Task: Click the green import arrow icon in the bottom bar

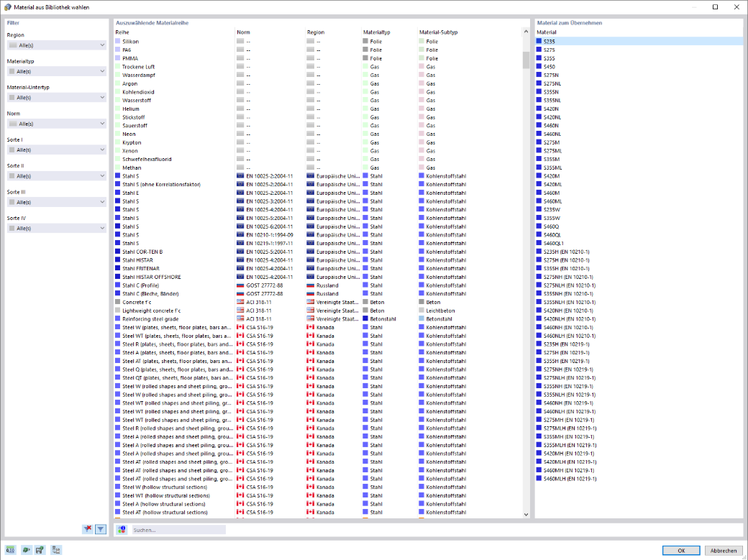Action: pos(26,550)
